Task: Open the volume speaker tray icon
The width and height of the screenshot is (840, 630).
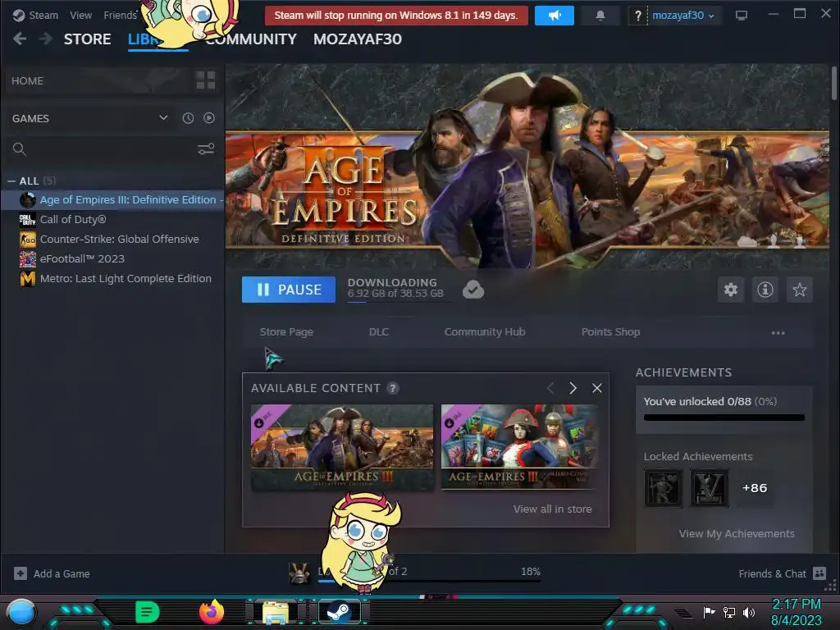Action: [749, 612]
